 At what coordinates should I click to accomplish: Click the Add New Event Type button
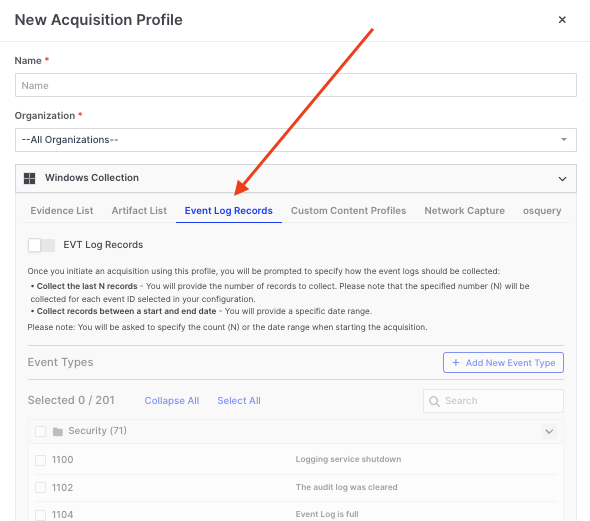503,363
